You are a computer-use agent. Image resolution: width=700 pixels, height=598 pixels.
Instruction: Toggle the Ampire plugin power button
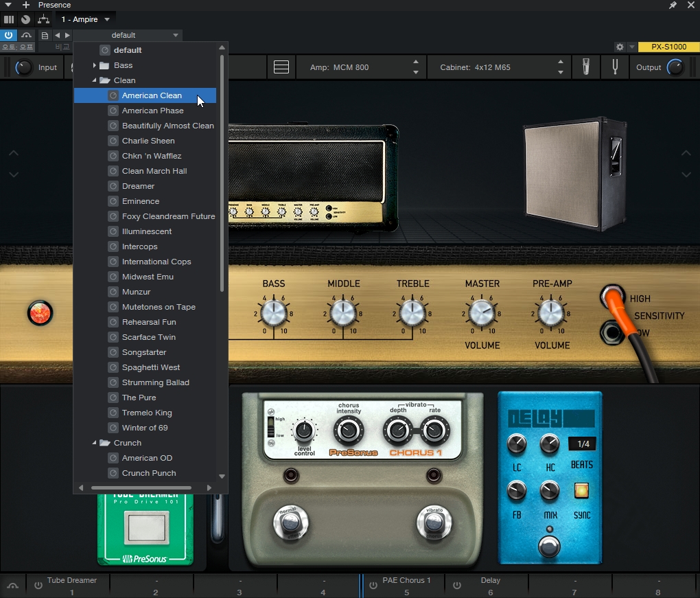tap(8, 35)
